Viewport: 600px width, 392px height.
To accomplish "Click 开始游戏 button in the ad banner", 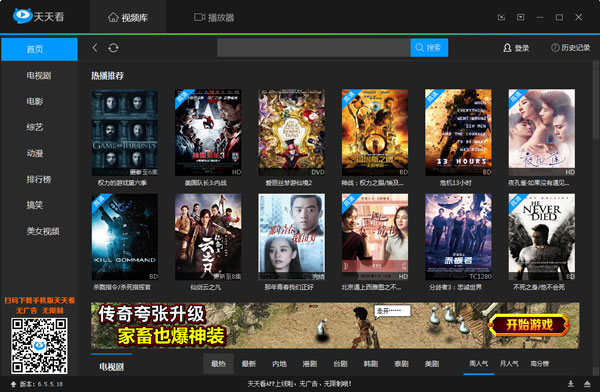I will (529, 325).
